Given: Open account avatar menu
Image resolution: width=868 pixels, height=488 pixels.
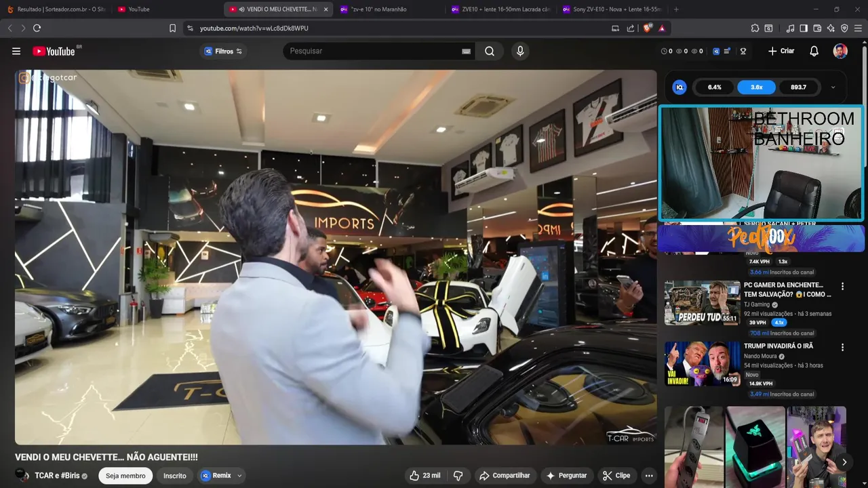Looking at the screenshot, I should click(x=840, y=51).
